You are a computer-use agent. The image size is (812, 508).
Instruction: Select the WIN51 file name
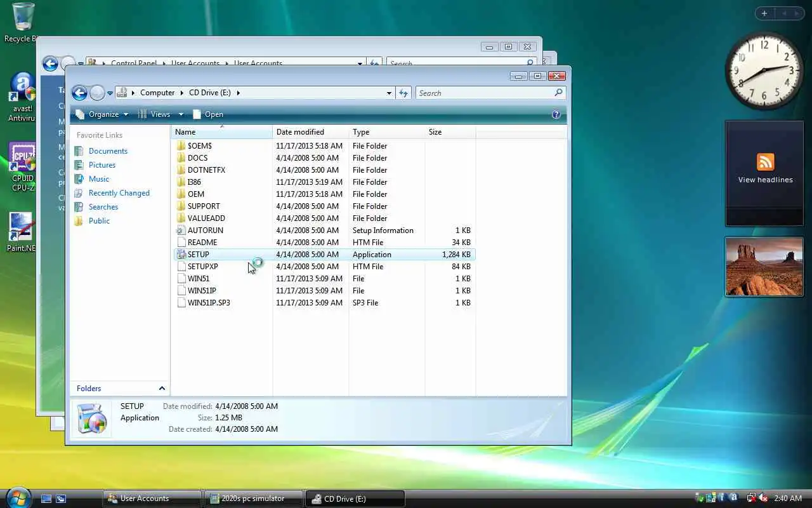(x=199, y=279)
